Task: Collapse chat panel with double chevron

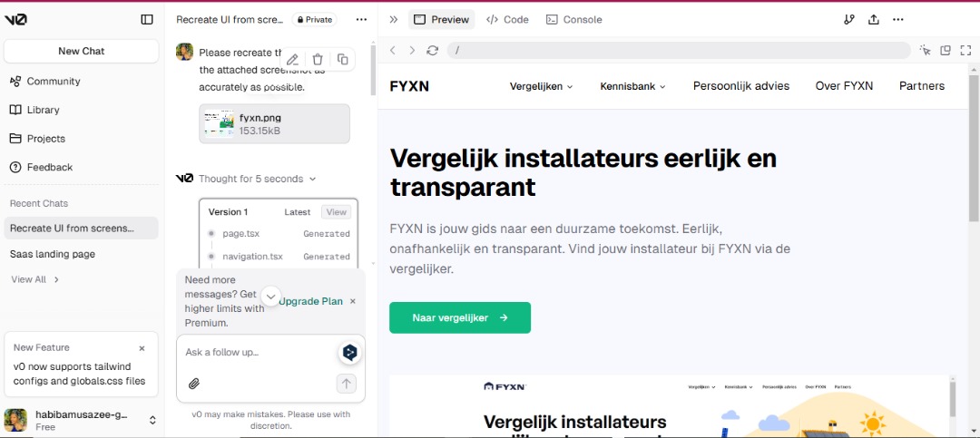Action: pyautogui.click(x=393, y=19)
